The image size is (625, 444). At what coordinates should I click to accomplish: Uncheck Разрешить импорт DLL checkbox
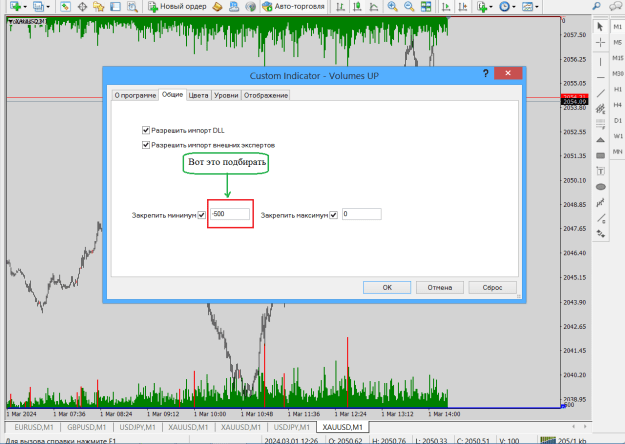(x=145, y=130)
